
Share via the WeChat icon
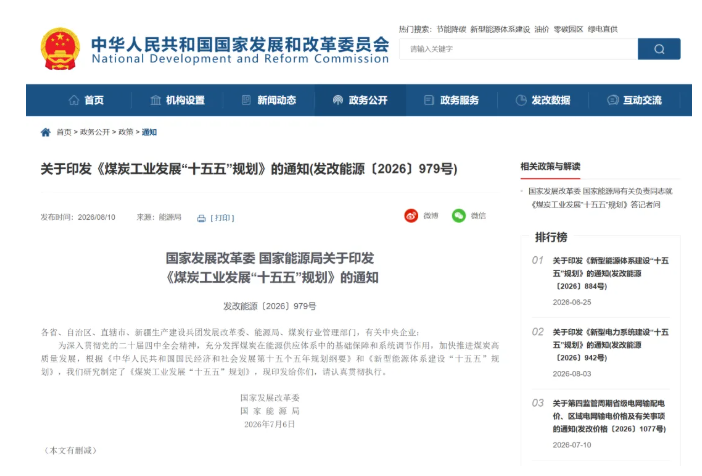458,216
